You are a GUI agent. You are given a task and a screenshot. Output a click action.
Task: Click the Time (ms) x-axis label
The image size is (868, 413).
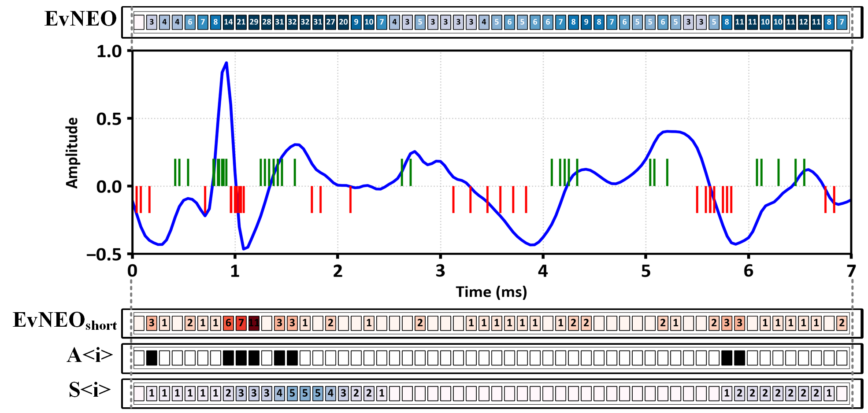click(491, 292)
